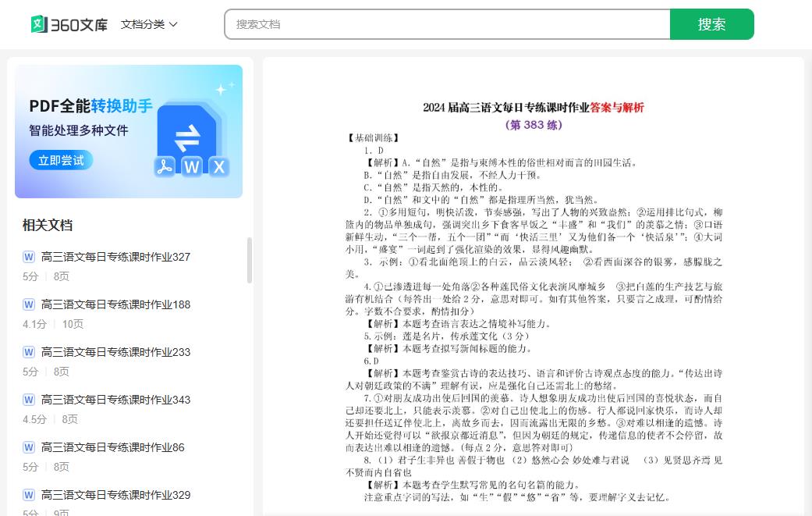
Task: Click the 4.5分 rating under 课时作业343
Action: pos(34,420)
